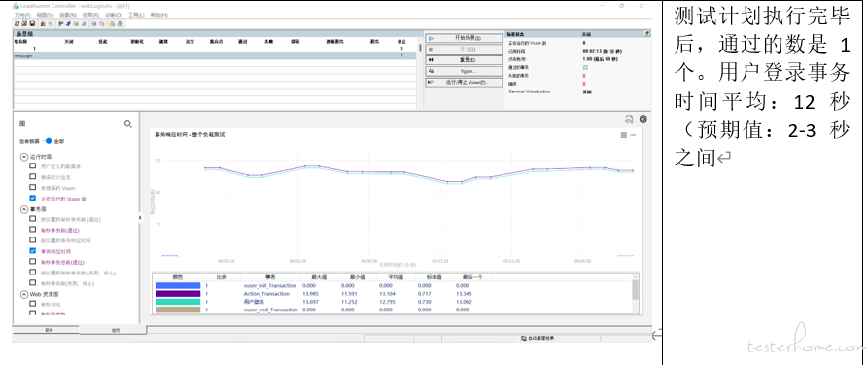Click the 开始场景 button
The width and height of the screenshot is (868, 365).
[x=464, y=38]
